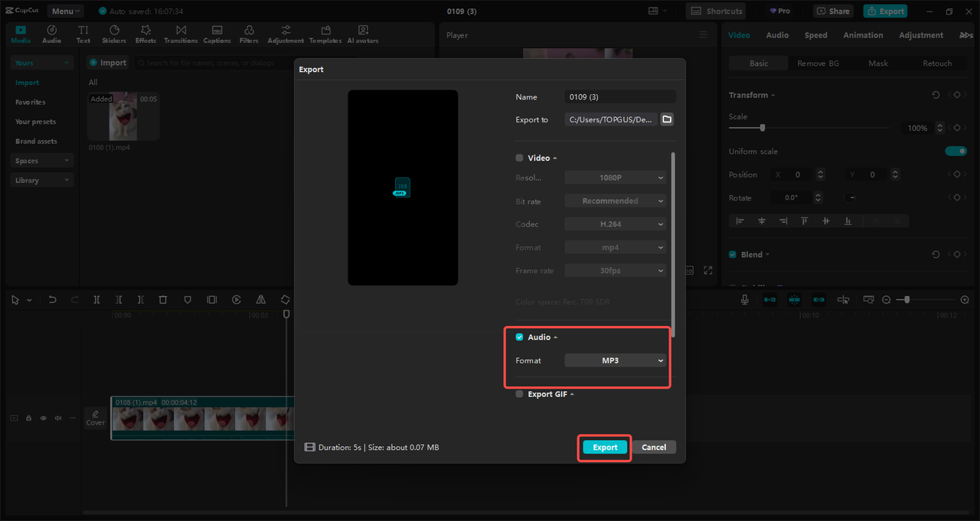Viewport: 980px width, 521px height.
Task: Open the Templates panel
Action: pos(325,34)
